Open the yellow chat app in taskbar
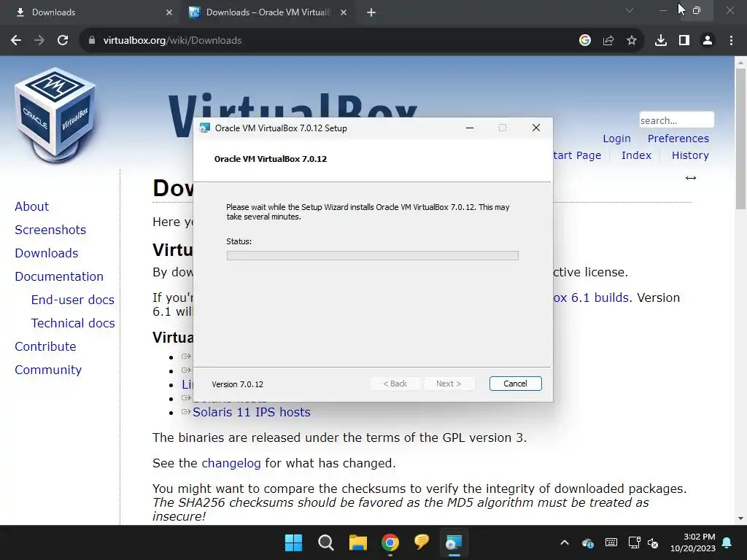This screenshot has height=560, width=747. [x=422, y=542]
